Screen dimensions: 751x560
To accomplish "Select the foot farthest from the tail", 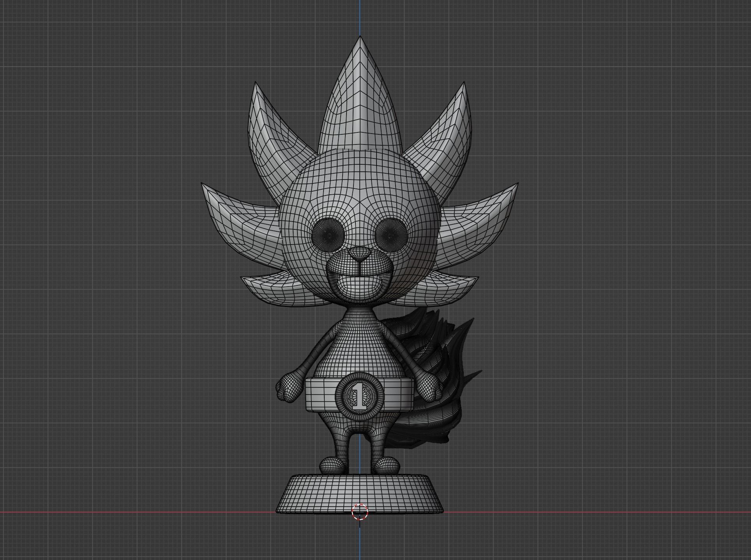I will (x=333, y=466).
